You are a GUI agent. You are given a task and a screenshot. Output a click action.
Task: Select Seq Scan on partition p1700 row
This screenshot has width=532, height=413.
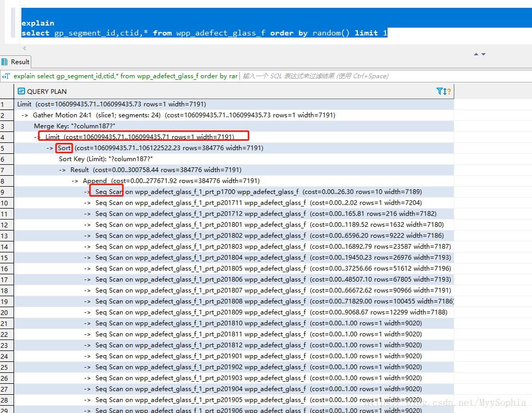coord(234,192)
